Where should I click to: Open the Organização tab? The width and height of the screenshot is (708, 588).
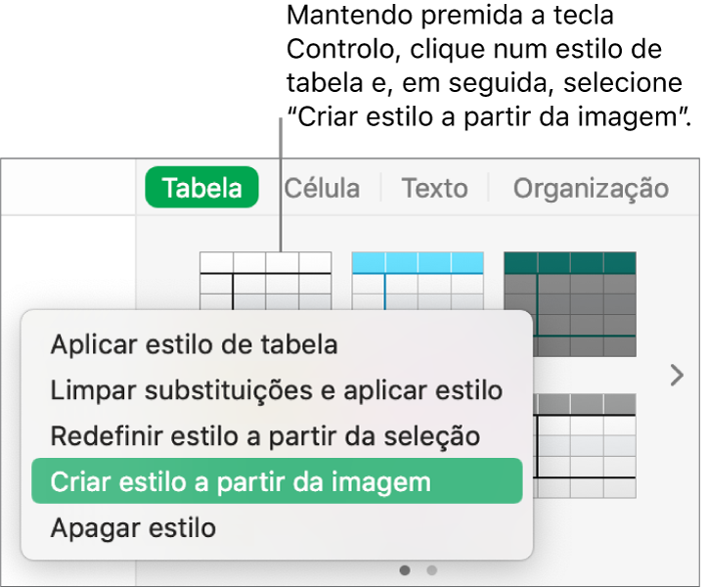[x=591, y=188]
